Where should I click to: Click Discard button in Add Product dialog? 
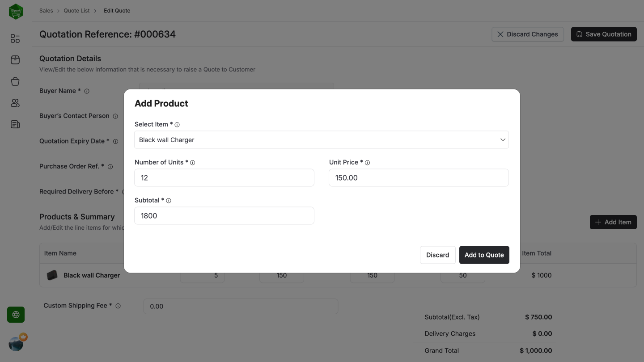tap(437, 255)
